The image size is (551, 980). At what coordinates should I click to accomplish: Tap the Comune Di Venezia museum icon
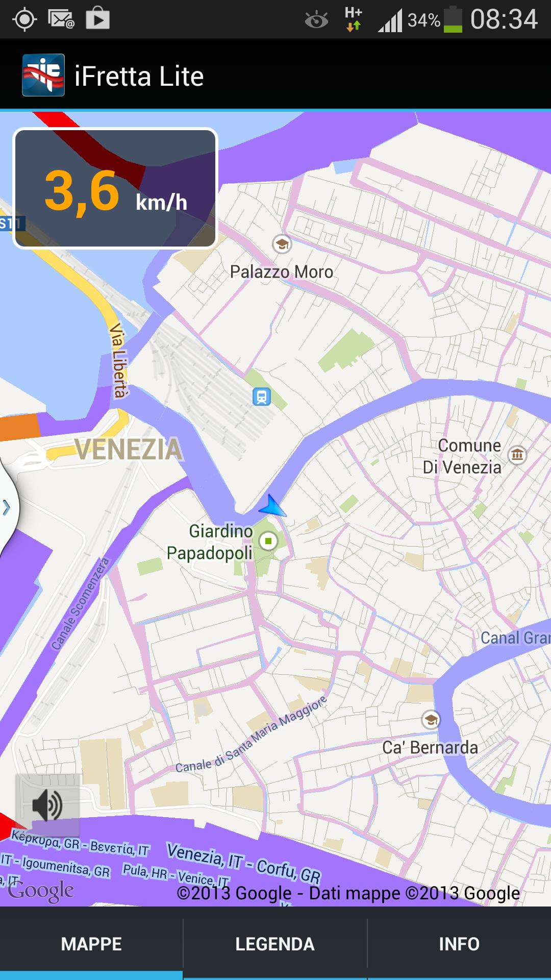click(517, 454)
